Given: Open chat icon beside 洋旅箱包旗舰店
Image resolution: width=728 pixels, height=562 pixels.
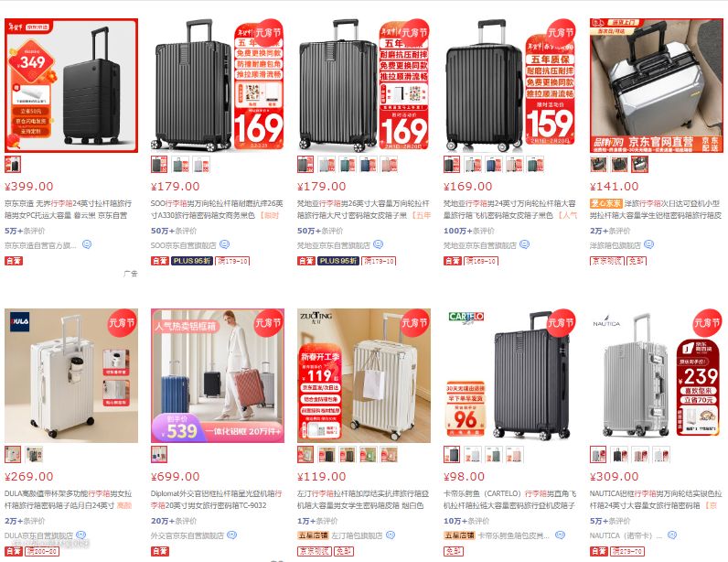Looking at the screenshot, I should tap(649, 244).
